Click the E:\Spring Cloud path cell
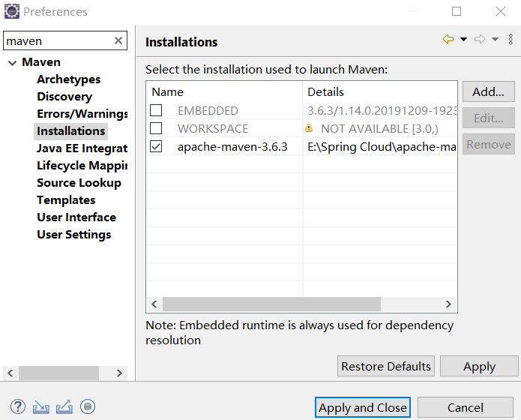Image resolution: width=521 pixels, height=420 pixels. (382, 147)
